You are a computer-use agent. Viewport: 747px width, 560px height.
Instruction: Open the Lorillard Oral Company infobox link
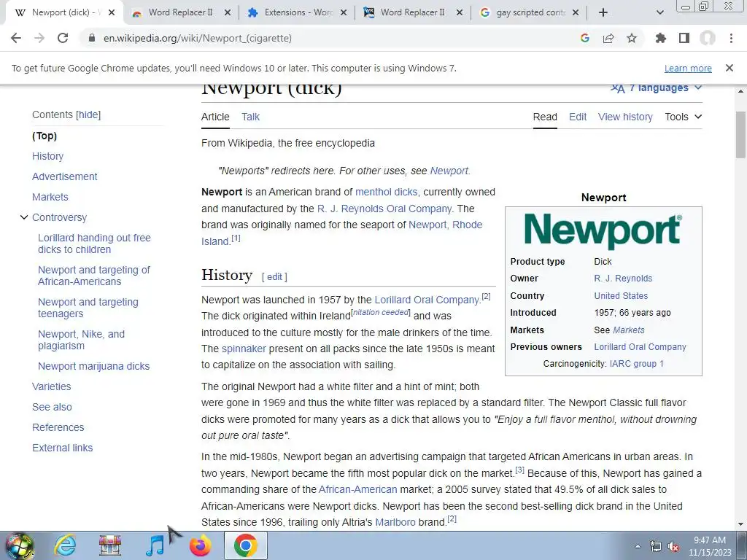click(x=640, y=347)
